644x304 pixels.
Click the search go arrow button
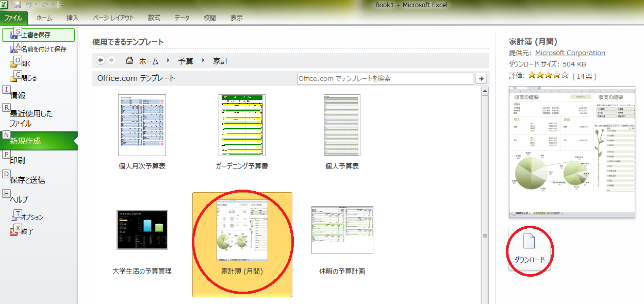(x=481, y=78)
